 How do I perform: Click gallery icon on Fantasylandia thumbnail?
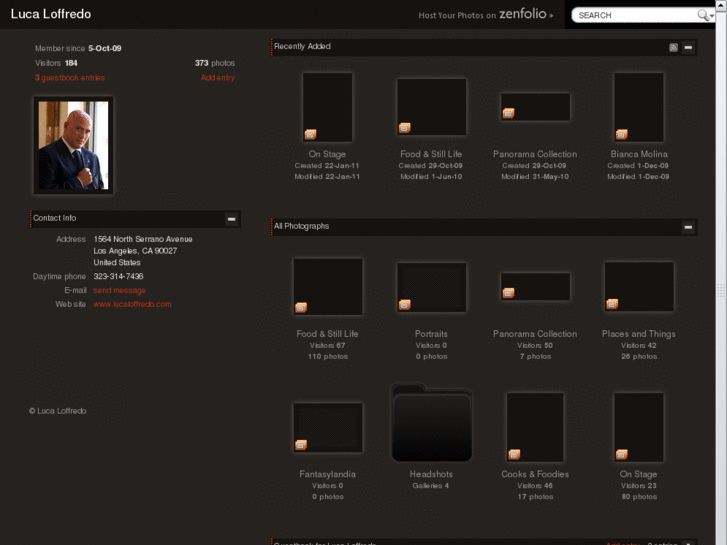(301, 445)
